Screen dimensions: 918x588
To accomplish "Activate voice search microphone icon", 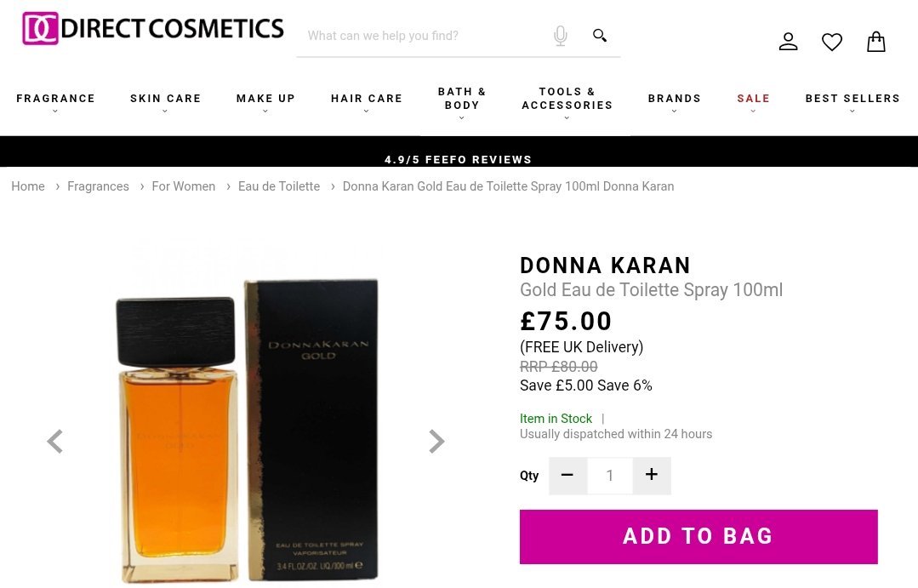I will click(x=560, y=36).
